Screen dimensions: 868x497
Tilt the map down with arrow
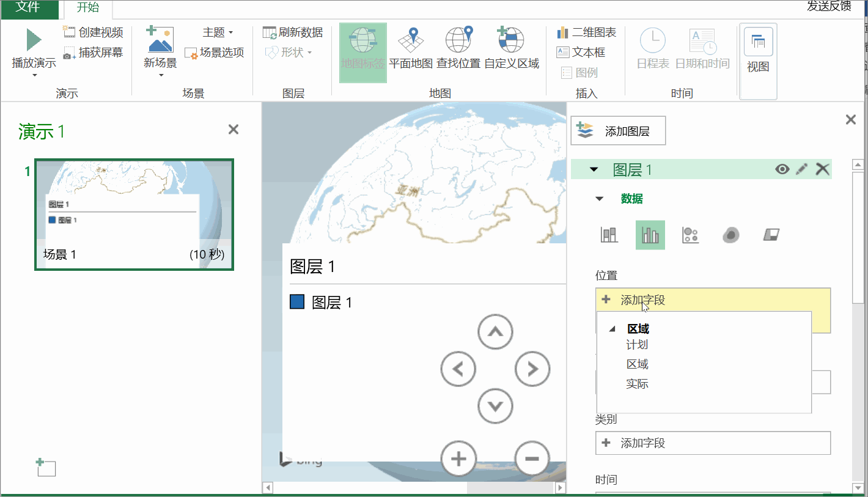(495, 406)
